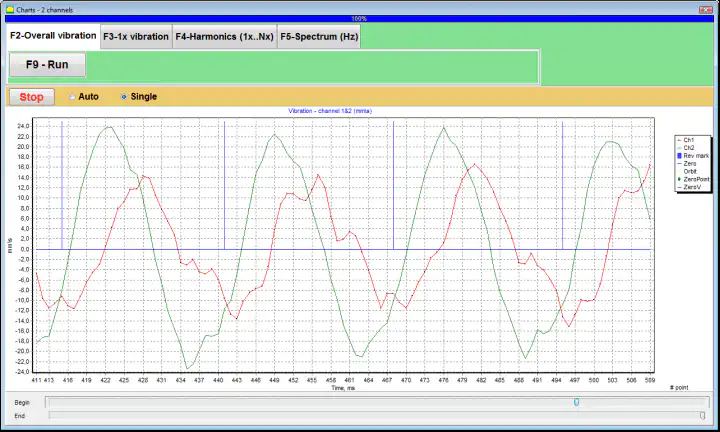The width and height of the screenshot is (720, 432).
Task: Toggle Ch2 series in legend
Action: pos(685,148)
